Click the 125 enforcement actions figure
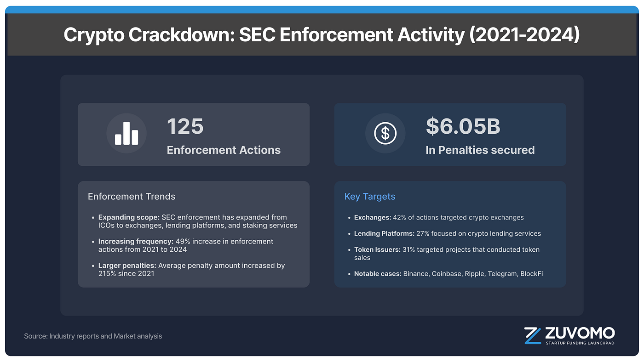 click(185, 127)
